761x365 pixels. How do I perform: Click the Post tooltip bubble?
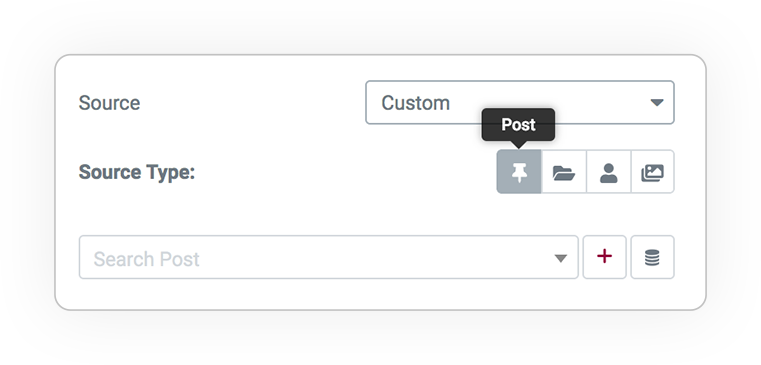[518, 125]
